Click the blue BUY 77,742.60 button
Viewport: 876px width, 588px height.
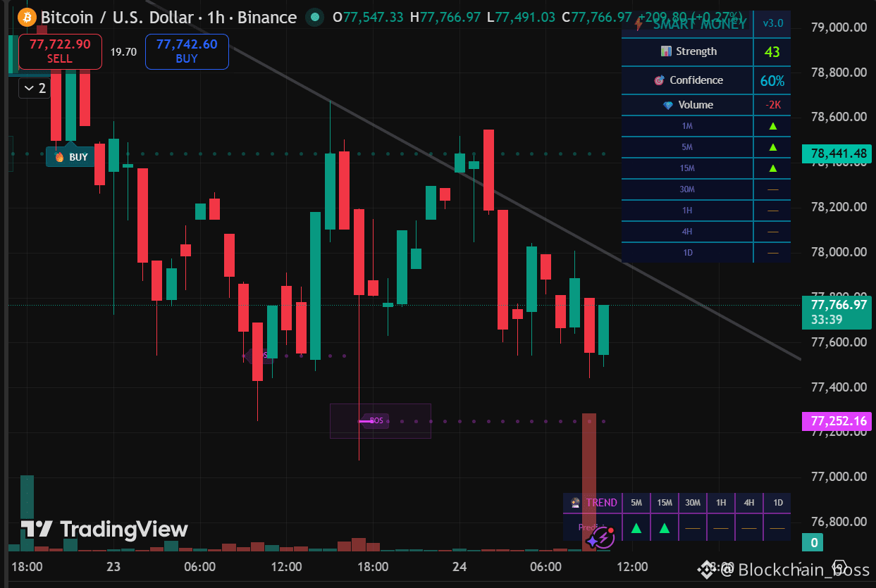[187, 51]
